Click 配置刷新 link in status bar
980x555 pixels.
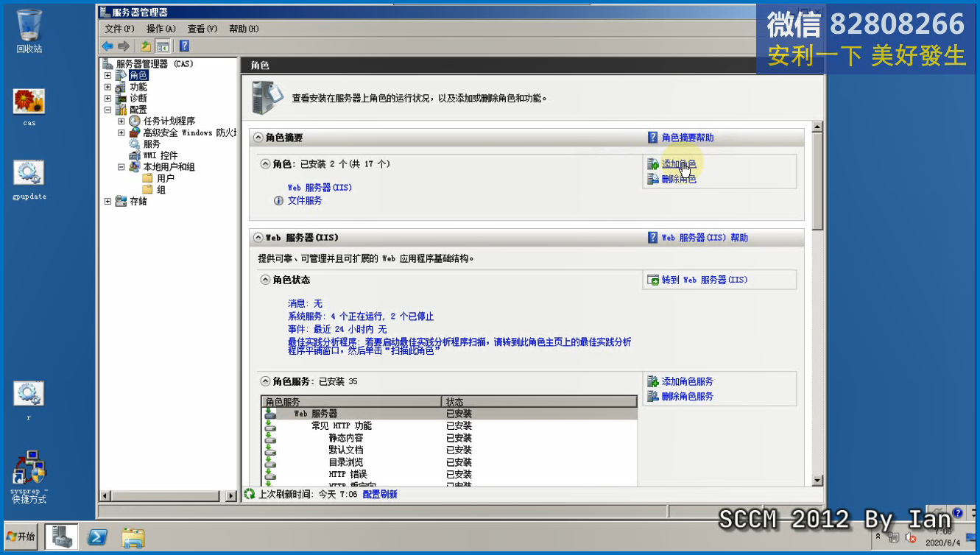tap(380, 495)
